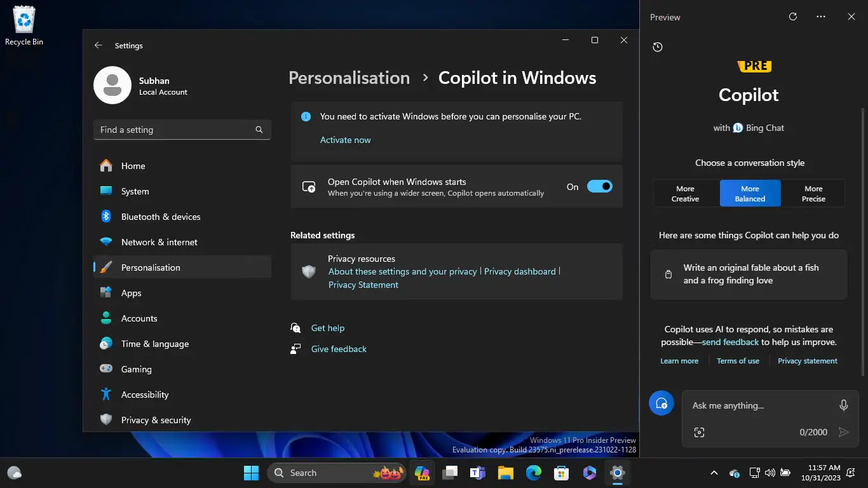Open Windows Start menu

252,473
